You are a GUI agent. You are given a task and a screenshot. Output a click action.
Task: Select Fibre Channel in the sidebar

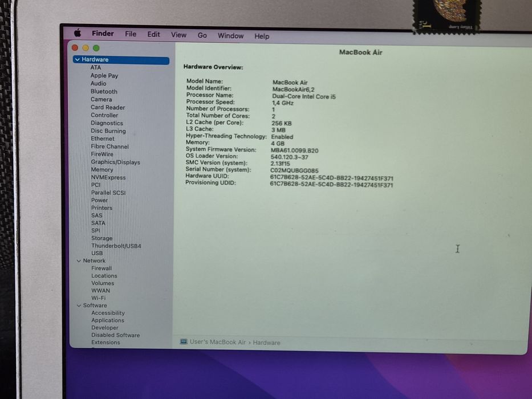pos(110,146)
